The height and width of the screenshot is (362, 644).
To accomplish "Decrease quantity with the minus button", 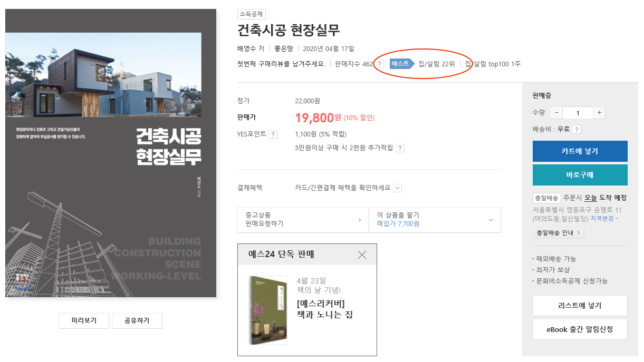I will (556, 113).
